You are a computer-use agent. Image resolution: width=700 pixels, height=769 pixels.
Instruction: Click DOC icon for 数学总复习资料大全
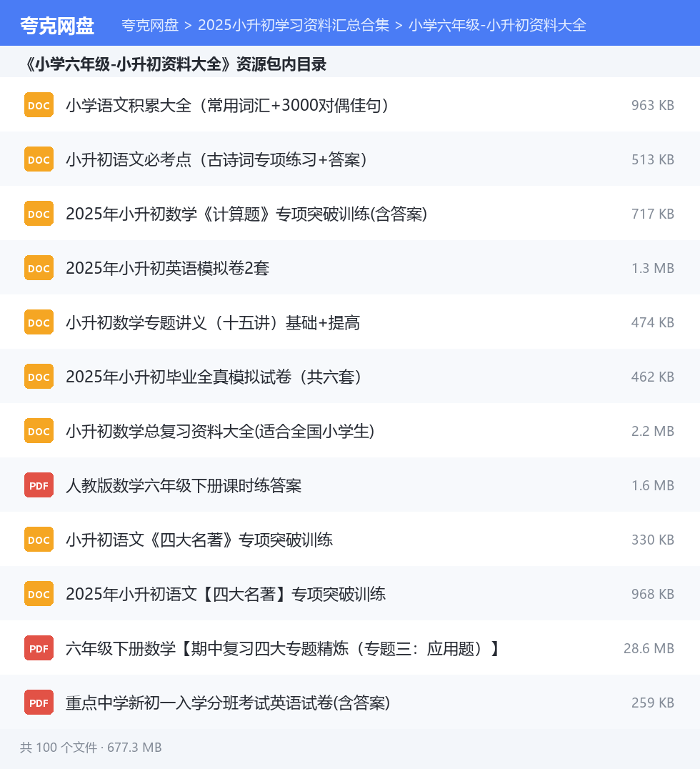39,431
